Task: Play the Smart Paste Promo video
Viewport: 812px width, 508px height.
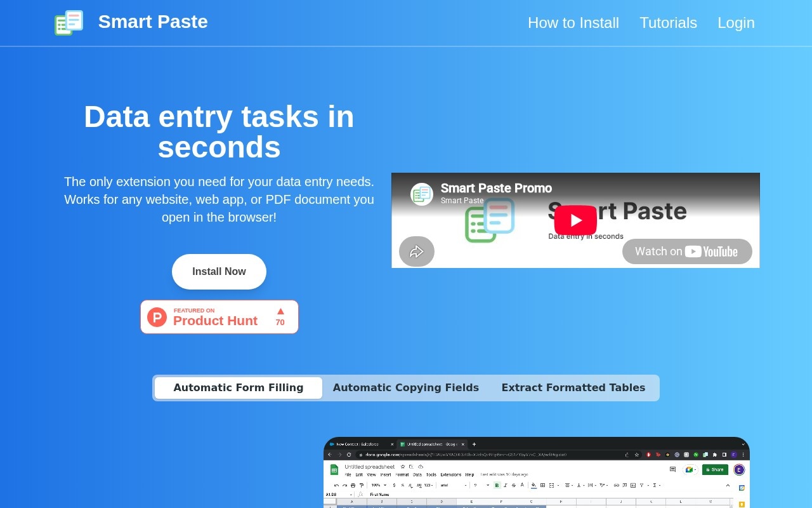Action: (575, 220)
